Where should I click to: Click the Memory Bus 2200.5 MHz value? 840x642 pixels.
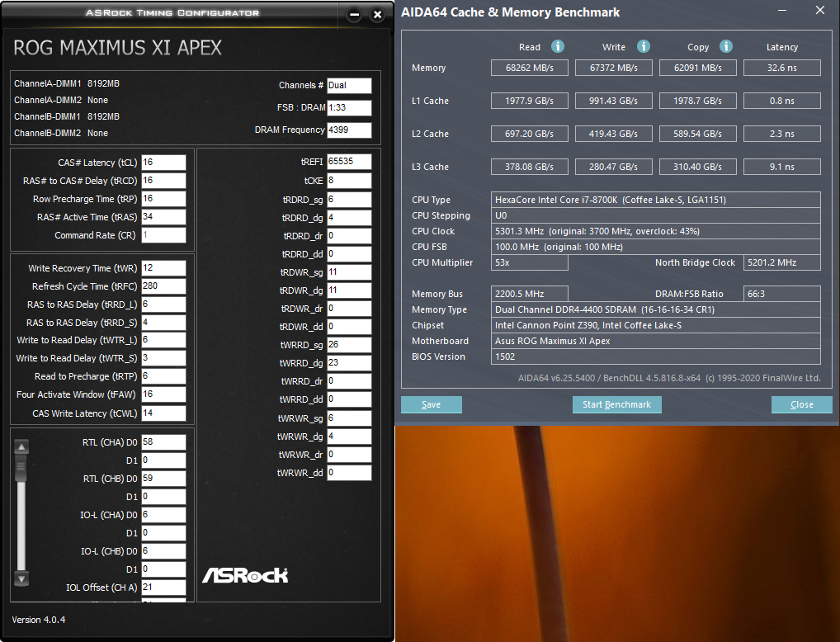(529, 294)
